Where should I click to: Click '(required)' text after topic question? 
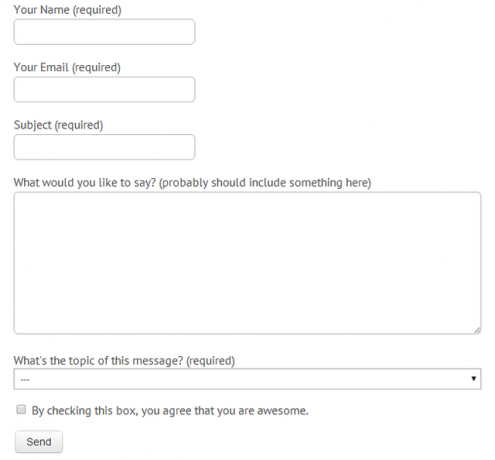coord(211,361)
